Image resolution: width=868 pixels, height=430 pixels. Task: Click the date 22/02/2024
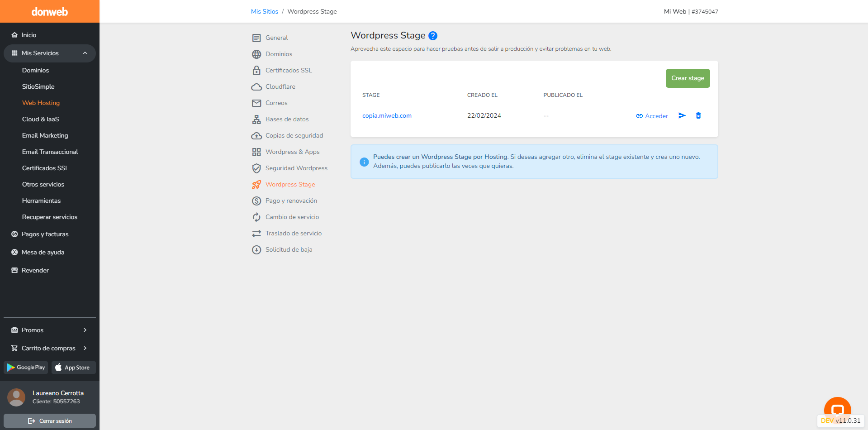pyautogui.click(x=484, y=115)
